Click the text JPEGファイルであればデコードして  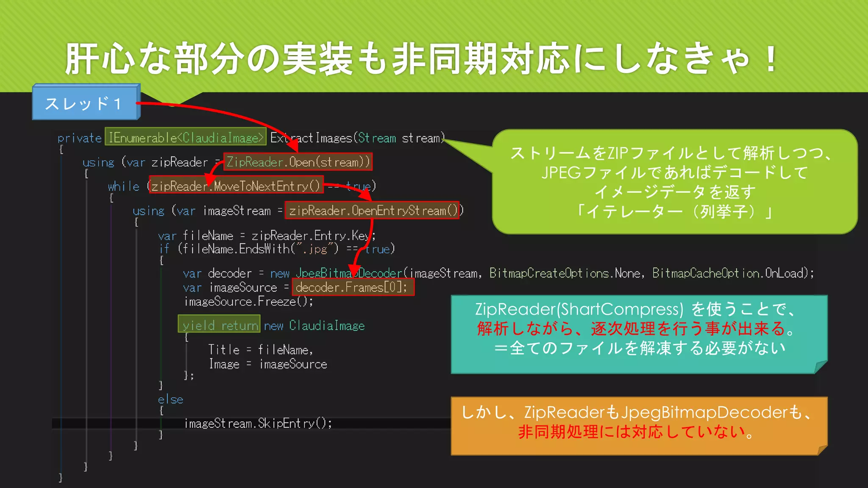(674, 173)
